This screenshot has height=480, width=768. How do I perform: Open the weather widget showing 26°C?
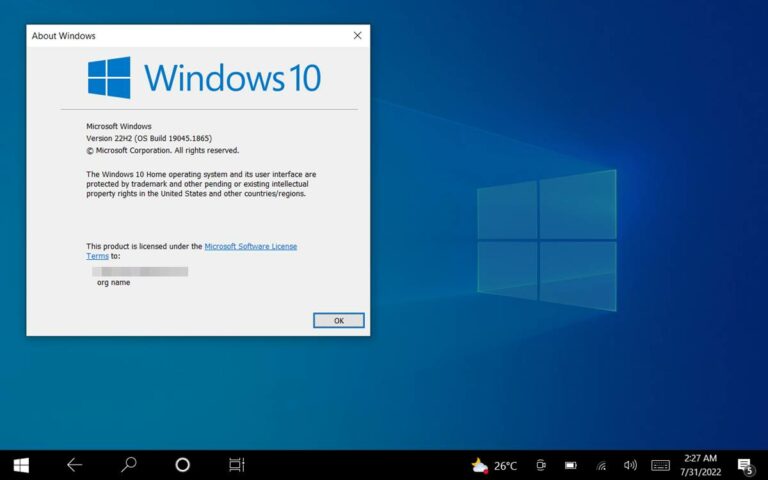coord(494,465)
